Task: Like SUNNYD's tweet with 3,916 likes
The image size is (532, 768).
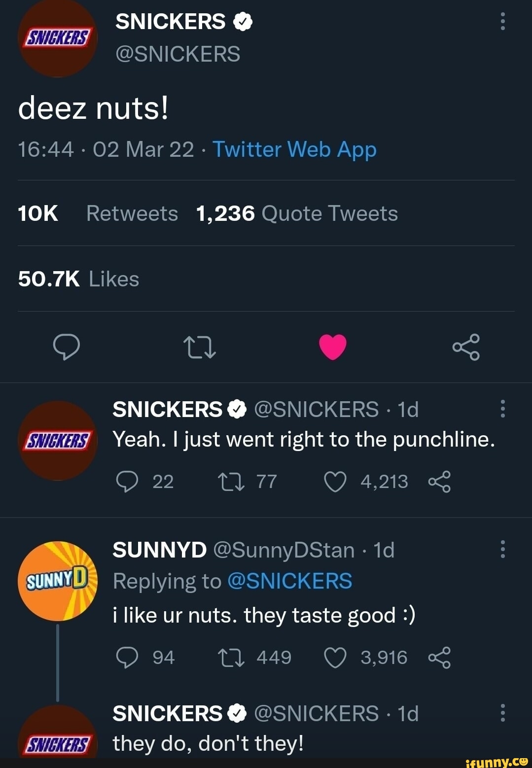Action: point(335,658)
